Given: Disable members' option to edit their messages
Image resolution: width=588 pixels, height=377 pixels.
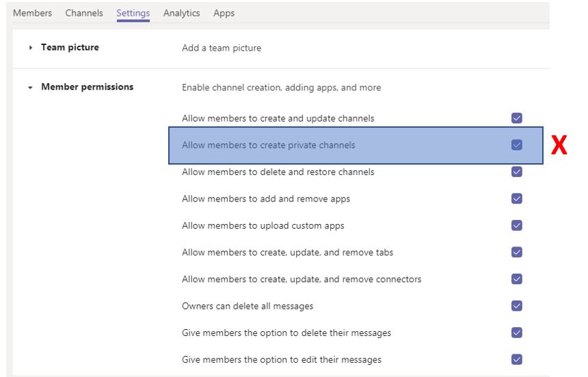Looking at the screenshot, I should tap(517, 359).
